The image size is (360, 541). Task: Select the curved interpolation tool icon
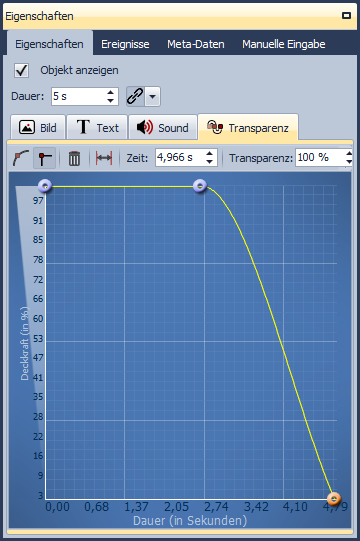pyautogui.click(x=21, y=158)
